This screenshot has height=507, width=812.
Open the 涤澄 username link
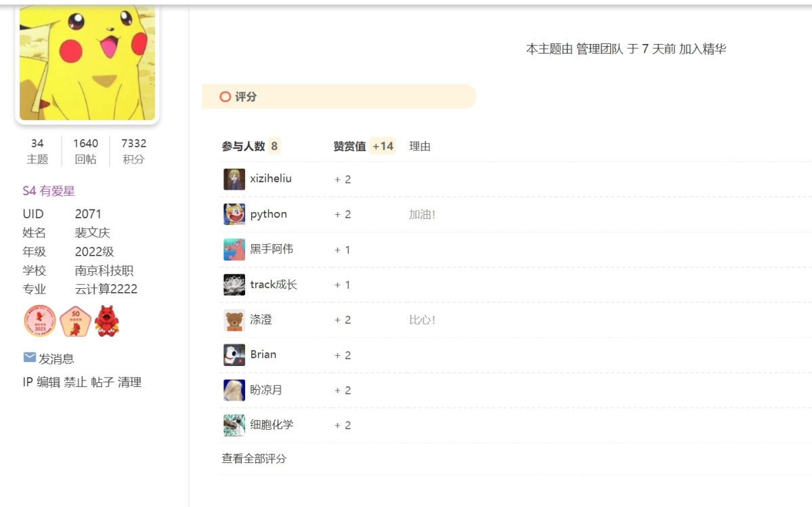[x=261, y=319]
